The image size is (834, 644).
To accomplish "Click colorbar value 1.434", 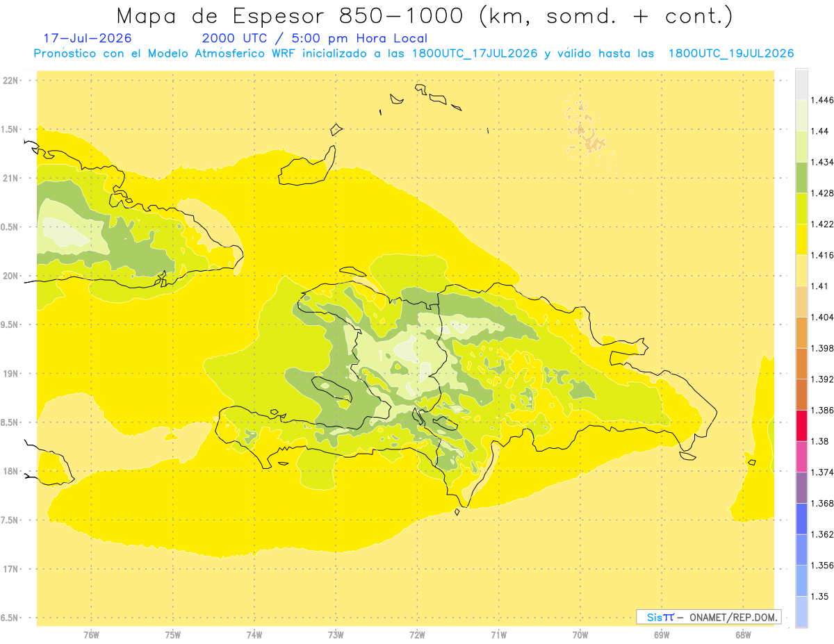I will pos(822,162).
